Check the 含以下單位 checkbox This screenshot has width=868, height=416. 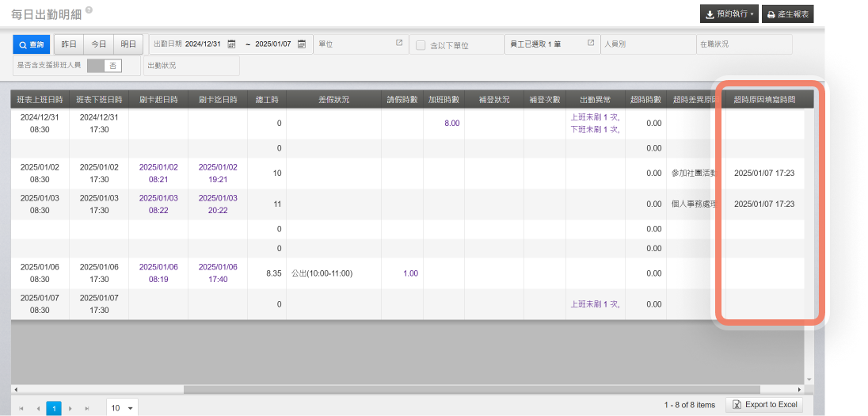421,45
